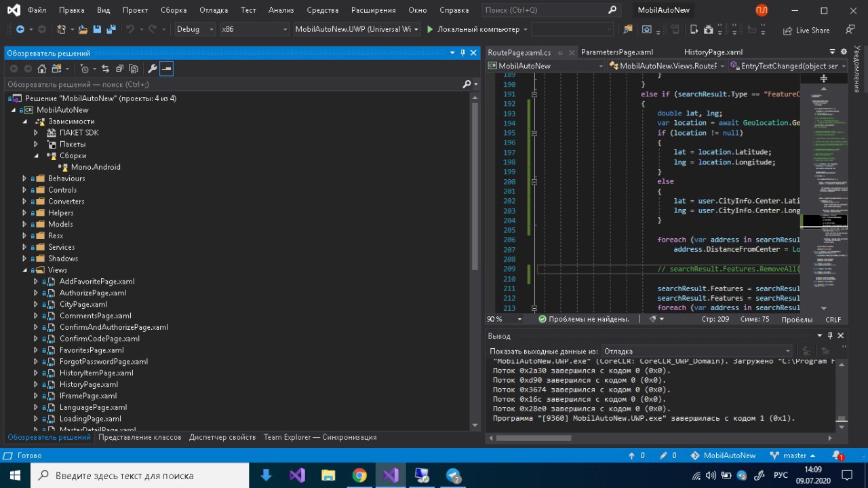
Task: Click the code minimap scrollbar
Action: [823, 197]
